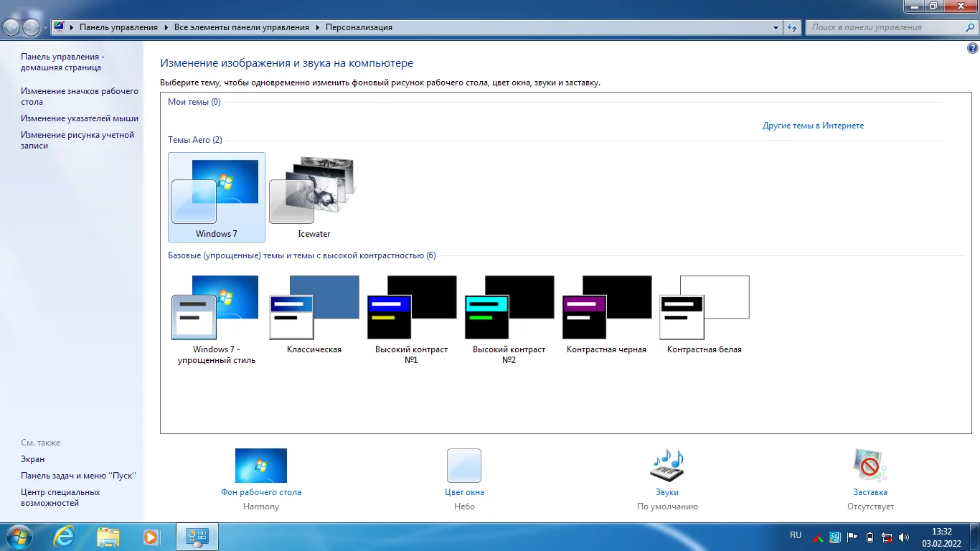
Task: Click the red-green triangle tray icon
Action: [x=818, y=537]
